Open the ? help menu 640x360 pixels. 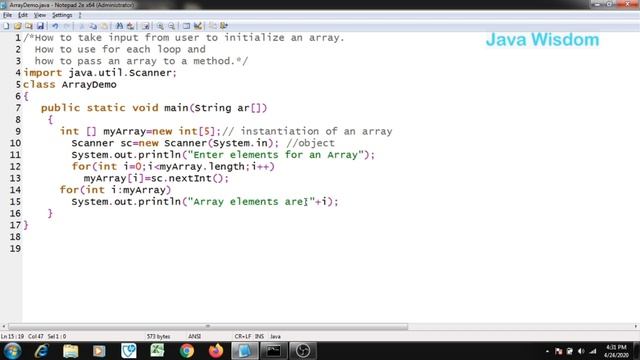coord(80,15)
